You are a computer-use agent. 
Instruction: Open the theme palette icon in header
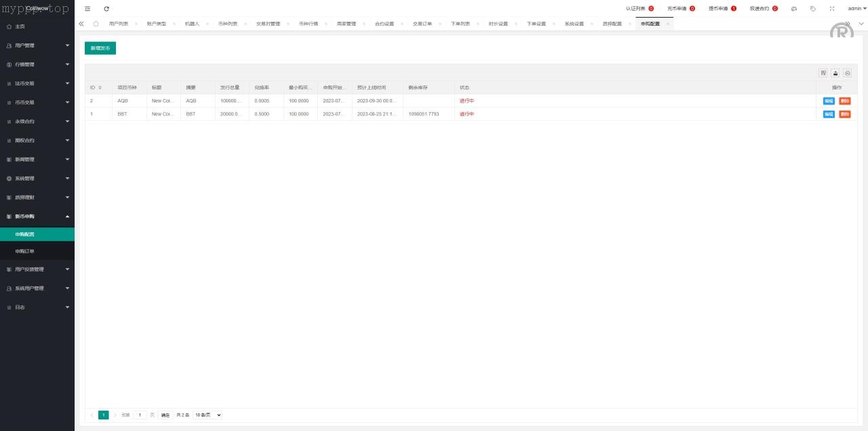[794, 8]
